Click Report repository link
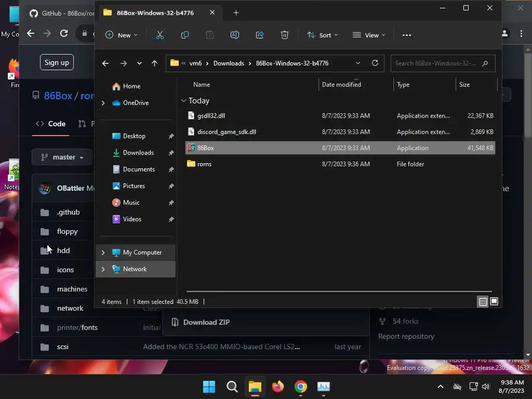 tap(406, 336)
